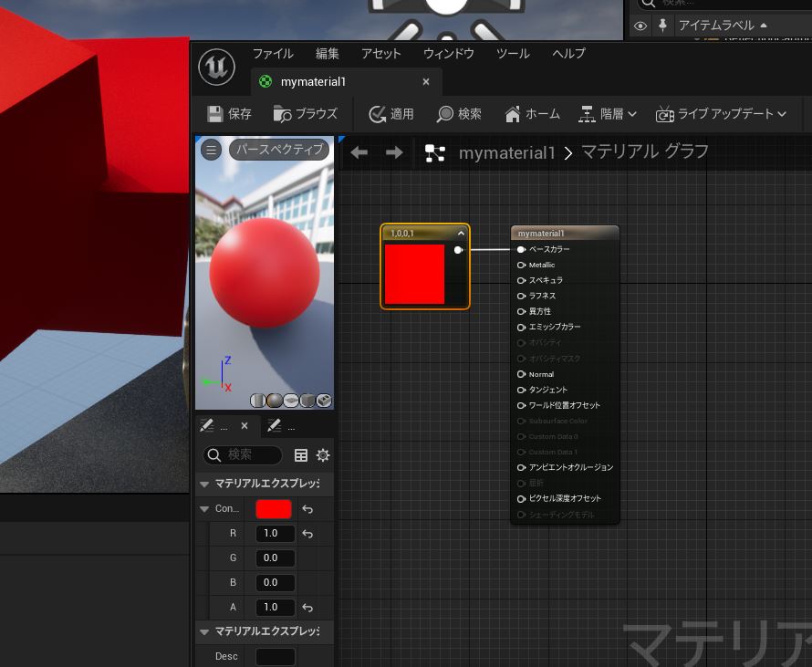
Task: Open the ライブ アップデート dropdown
Action: (x=721, y=114)
